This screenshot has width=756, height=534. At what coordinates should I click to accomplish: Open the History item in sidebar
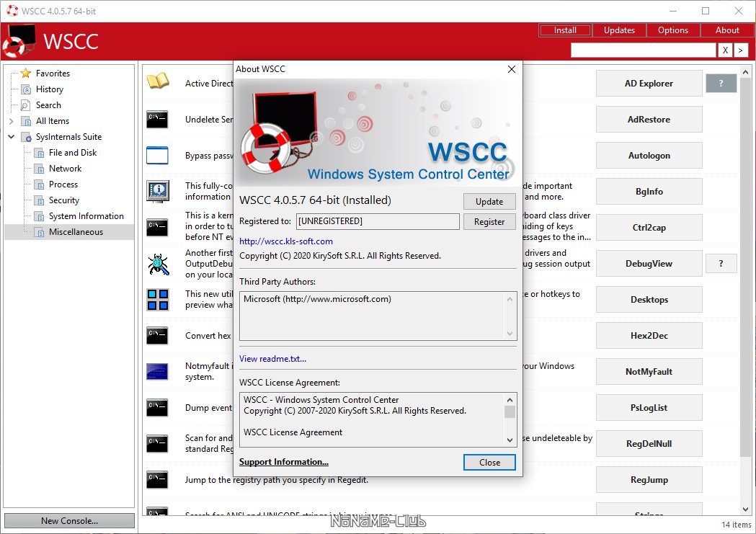click(49, 89)
